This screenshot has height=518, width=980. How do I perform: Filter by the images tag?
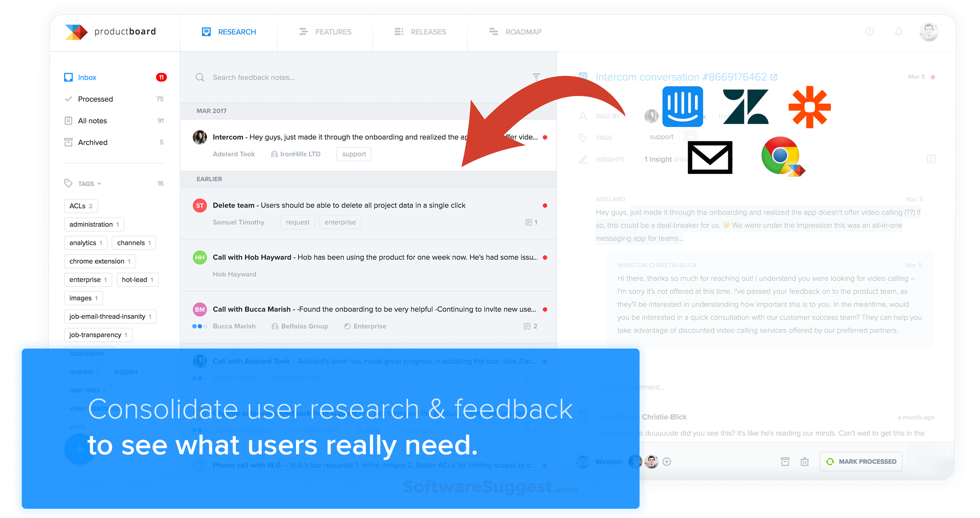[83, 298]
